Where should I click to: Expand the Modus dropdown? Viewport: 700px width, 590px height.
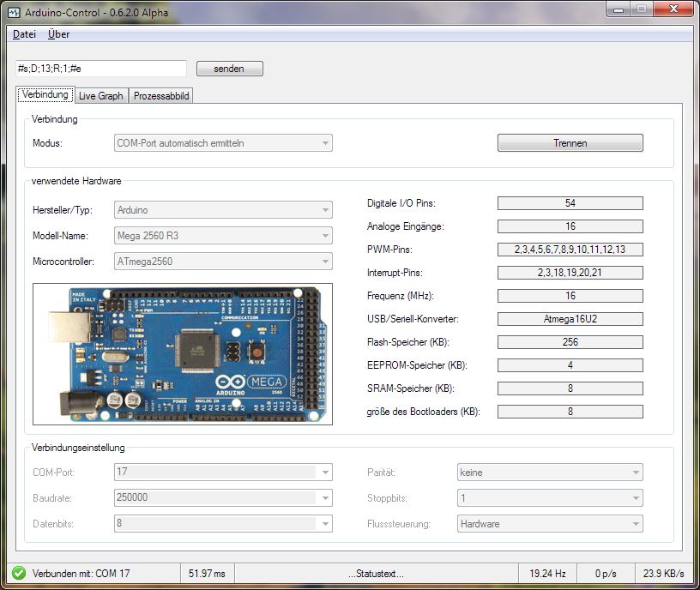coord(223,143)
